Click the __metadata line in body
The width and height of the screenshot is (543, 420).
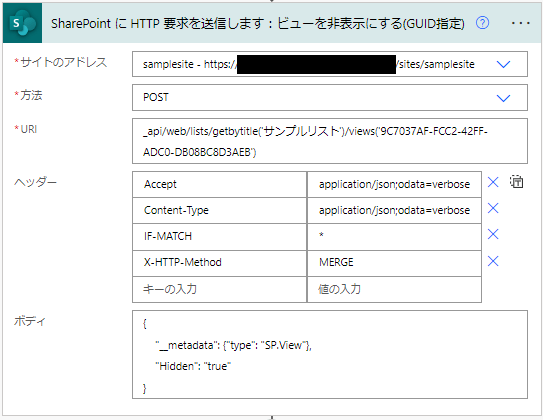coord(233,345)
